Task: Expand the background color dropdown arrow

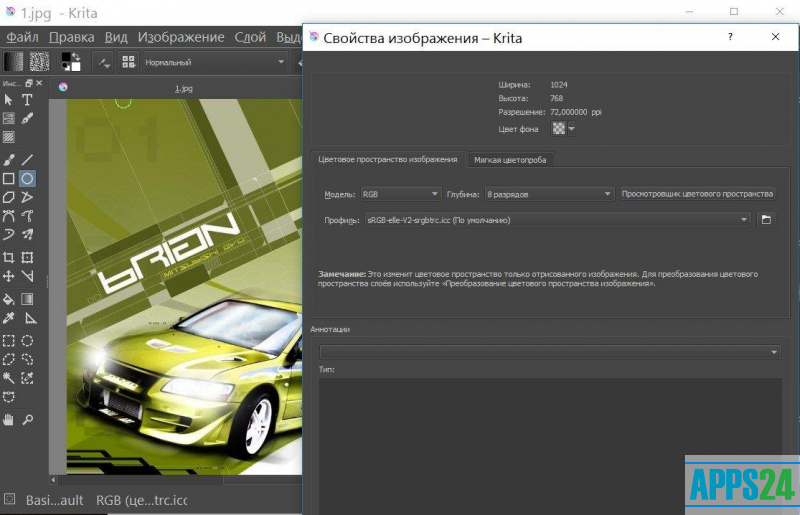Action: point(572,129)
